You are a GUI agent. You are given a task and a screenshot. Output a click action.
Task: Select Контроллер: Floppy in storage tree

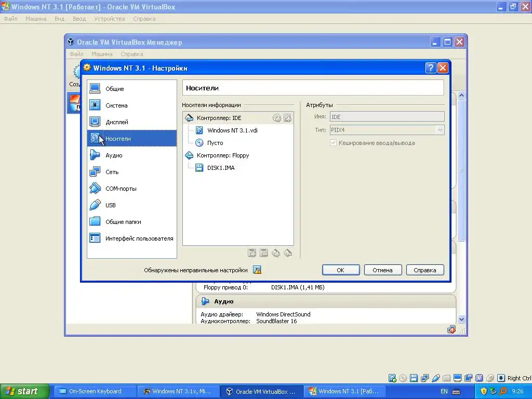tap(223, 155)
